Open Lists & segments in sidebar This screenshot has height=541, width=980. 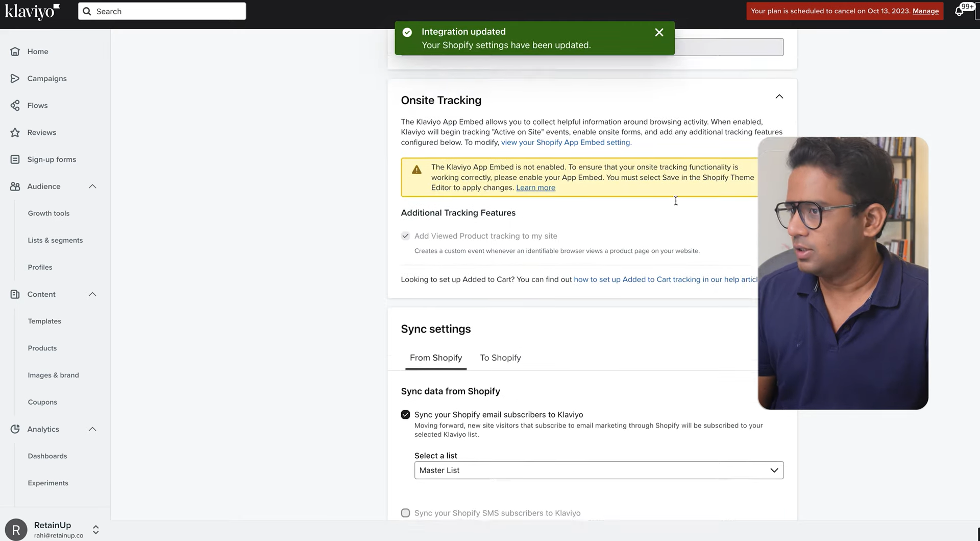55,240
